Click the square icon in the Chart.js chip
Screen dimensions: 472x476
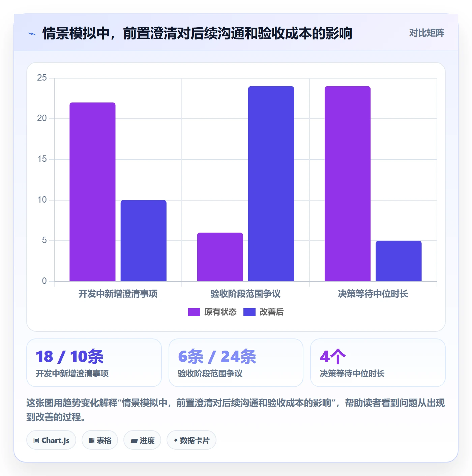(x=36, y=441)
